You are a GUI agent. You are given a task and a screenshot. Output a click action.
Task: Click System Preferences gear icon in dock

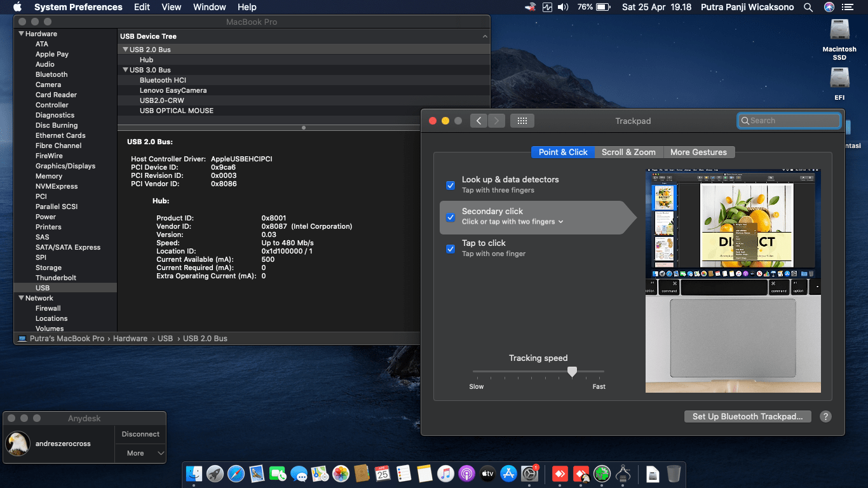pyautogui.click(x=529, y=473)
